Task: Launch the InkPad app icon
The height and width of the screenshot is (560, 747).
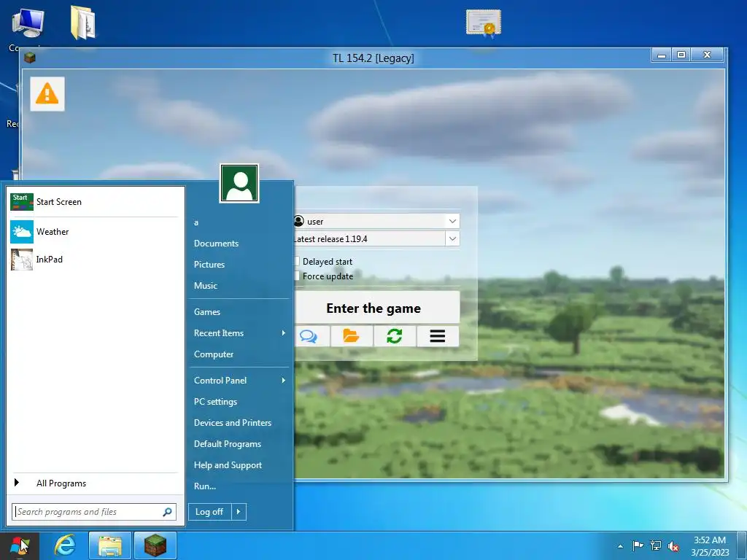Action: pyautogui.click(x=22, y=260)
